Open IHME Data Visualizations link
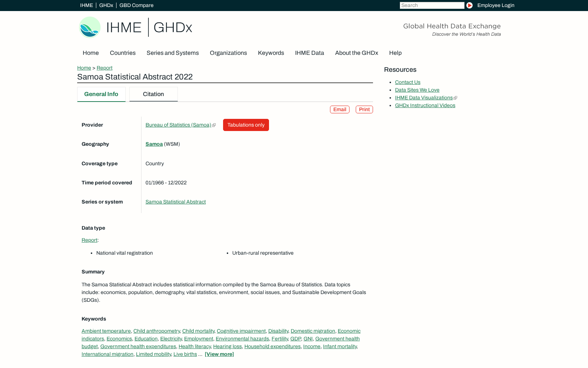The width and height of the screenshot is (588, 368). pos(424,98)
